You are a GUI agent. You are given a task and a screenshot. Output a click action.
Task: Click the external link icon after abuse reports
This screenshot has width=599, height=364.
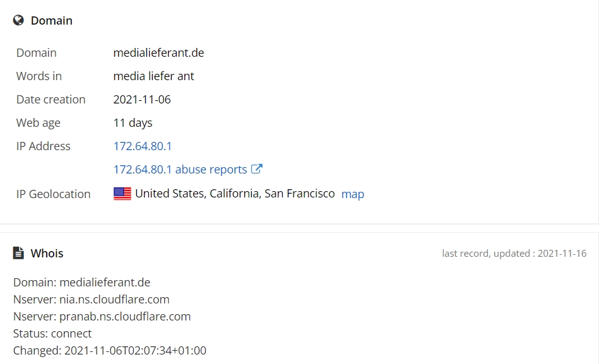pos(257,169)
